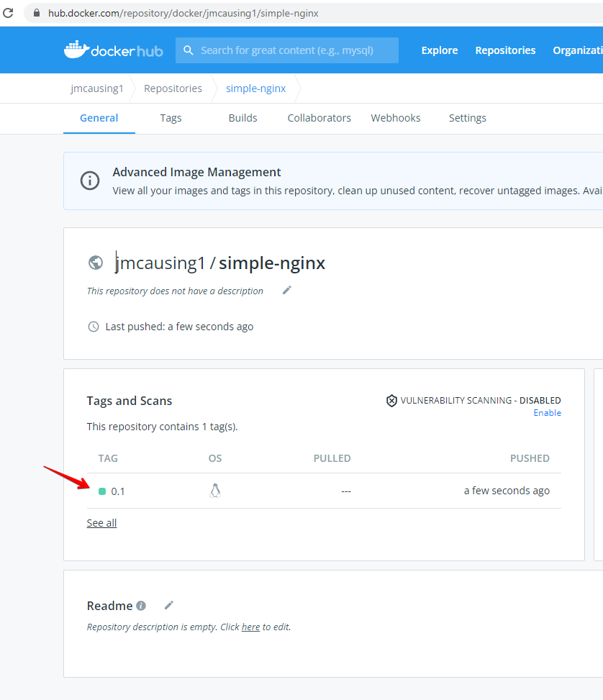Click the See all tags link

[x=101, y=523]
